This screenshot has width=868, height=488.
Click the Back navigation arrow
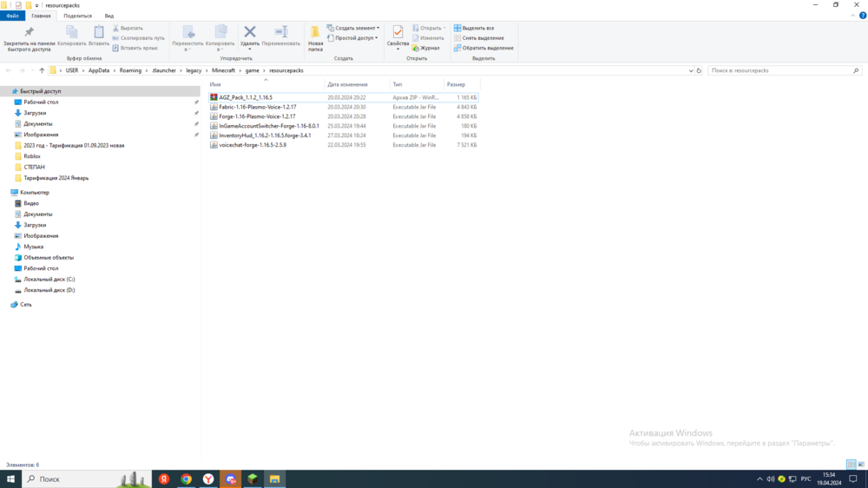point(9,70)
